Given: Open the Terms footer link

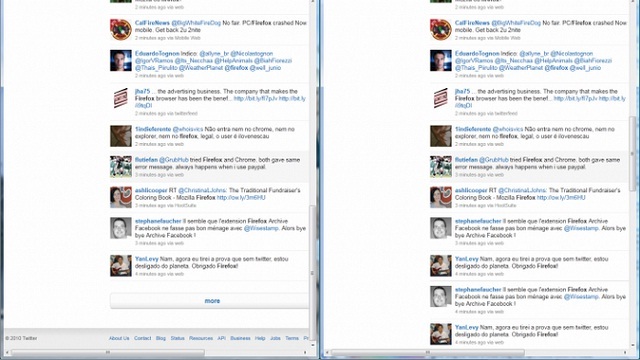Looking at the screenshot, I should pos(292,338).
